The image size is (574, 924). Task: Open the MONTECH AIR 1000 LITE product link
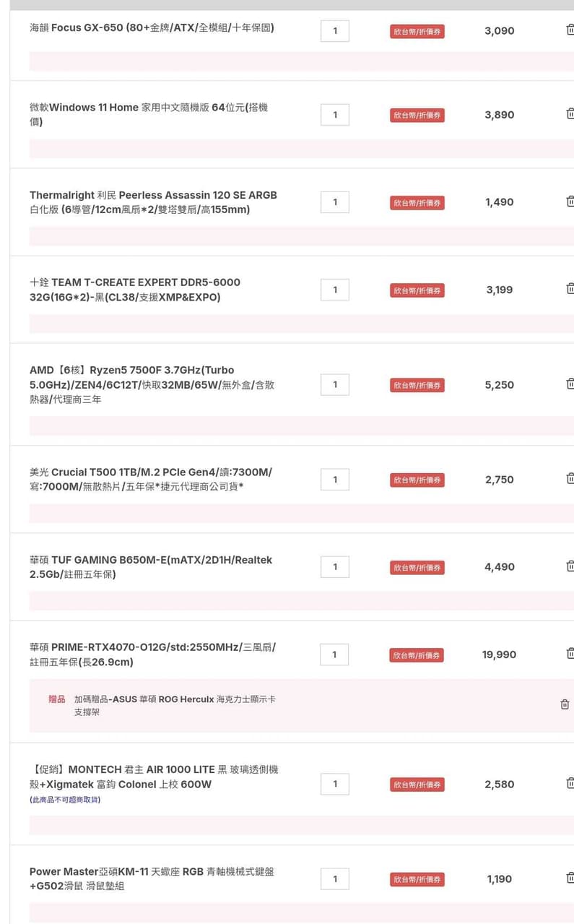[x=153, y=777]
